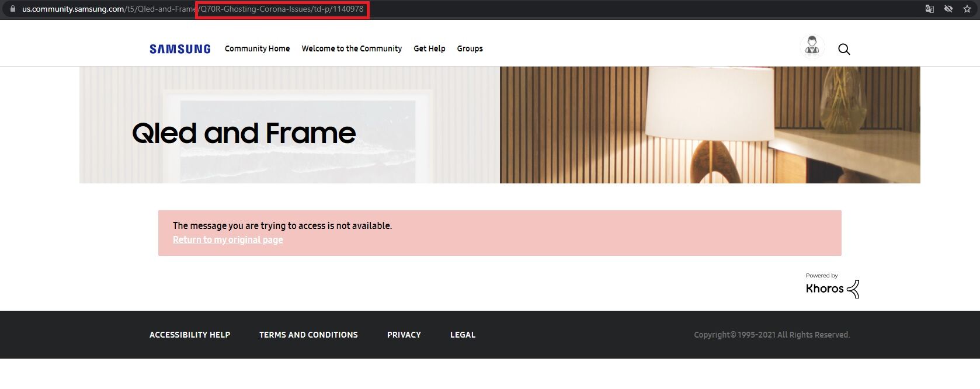Open the Get Help menu item

[429, 48]
